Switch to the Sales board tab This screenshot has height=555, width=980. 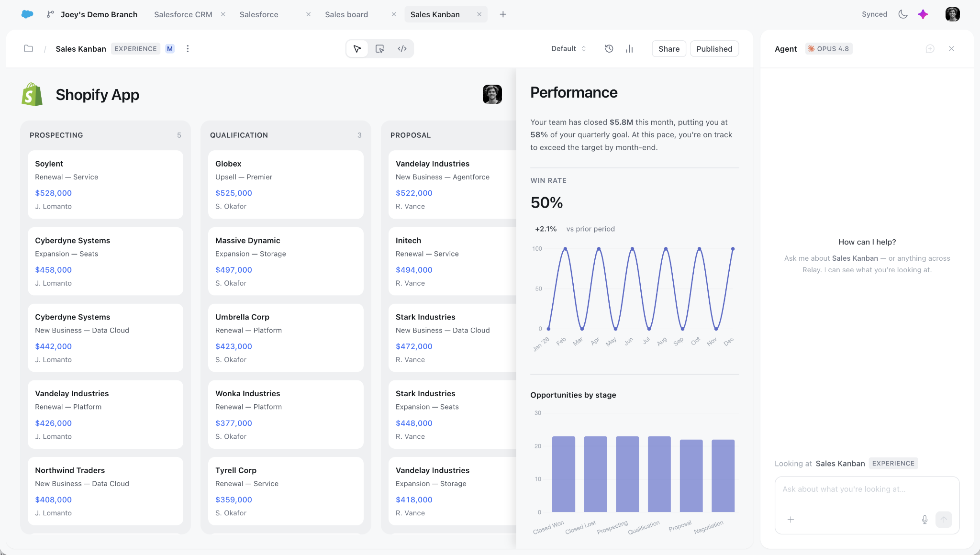tap(346, 14)
